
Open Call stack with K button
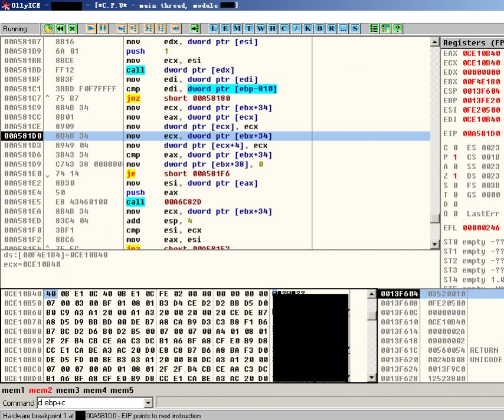[x=308, y=29]
